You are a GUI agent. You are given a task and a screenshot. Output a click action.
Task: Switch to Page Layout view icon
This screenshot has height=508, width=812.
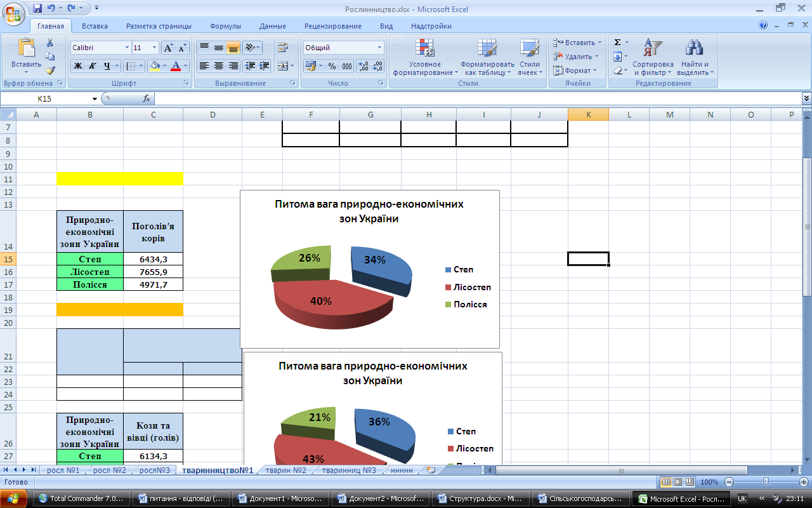coord(677,482)
